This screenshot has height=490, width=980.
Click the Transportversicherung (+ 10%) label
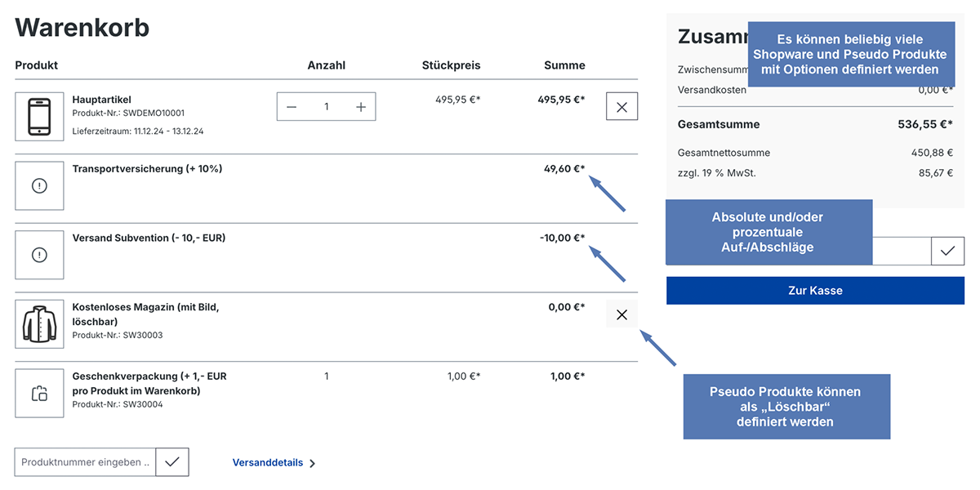(x=147, y=169)
